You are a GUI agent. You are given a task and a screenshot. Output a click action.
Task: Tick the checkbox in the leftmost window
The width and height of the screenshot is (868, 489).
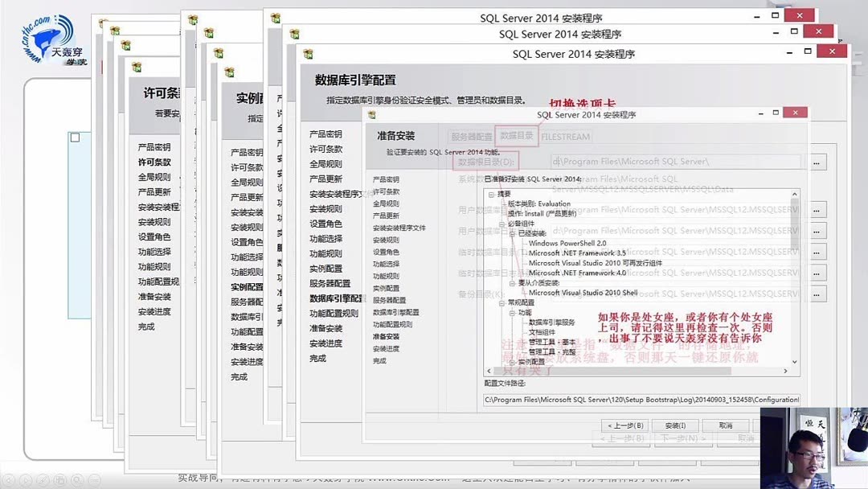(x=75, y=137)
